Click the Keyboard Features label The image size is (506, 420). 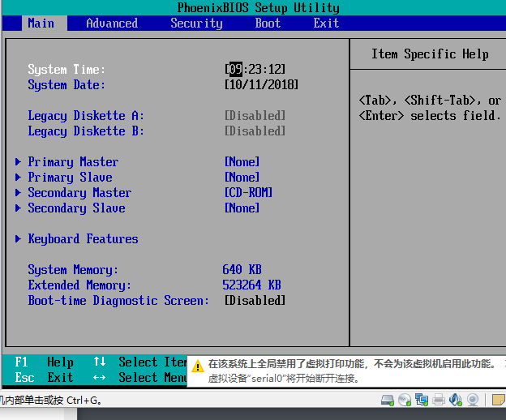pos(83,239)
